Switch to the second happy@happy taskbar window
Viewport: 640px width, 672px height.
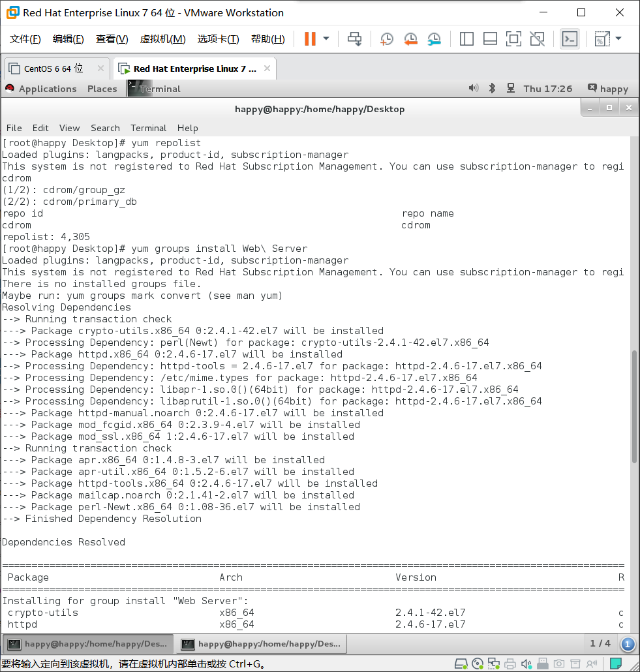262,644
